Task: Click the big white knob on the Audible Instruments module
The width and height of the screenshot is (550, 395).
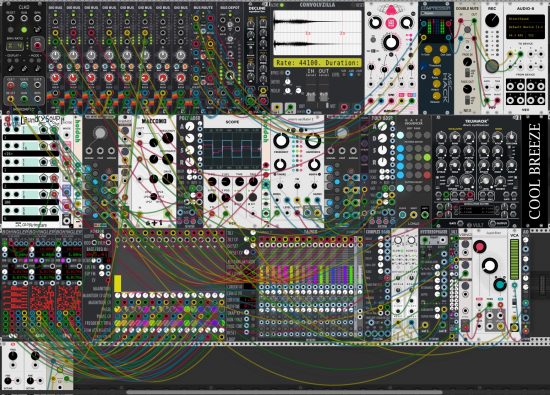Action: 490,266
